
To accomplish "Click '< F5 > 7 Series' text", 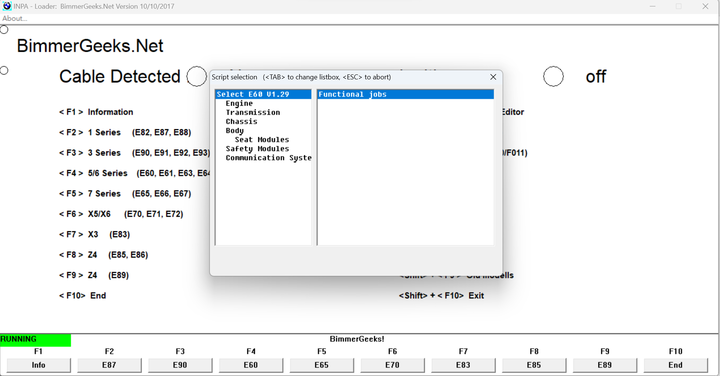I will 90,193.
